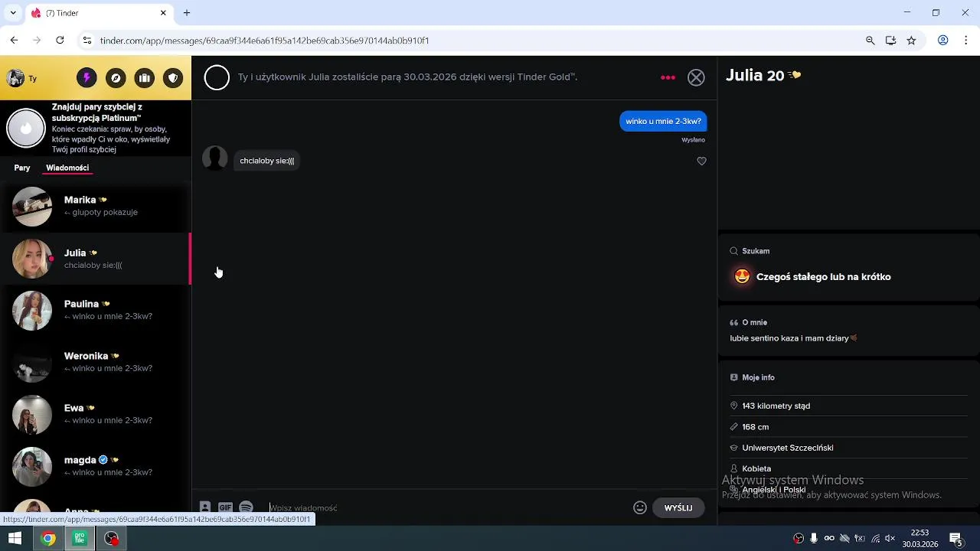This screenshot has width=980, height=551.
Task: Open the notification center with 5 alerts
Action: pos(955,539)
